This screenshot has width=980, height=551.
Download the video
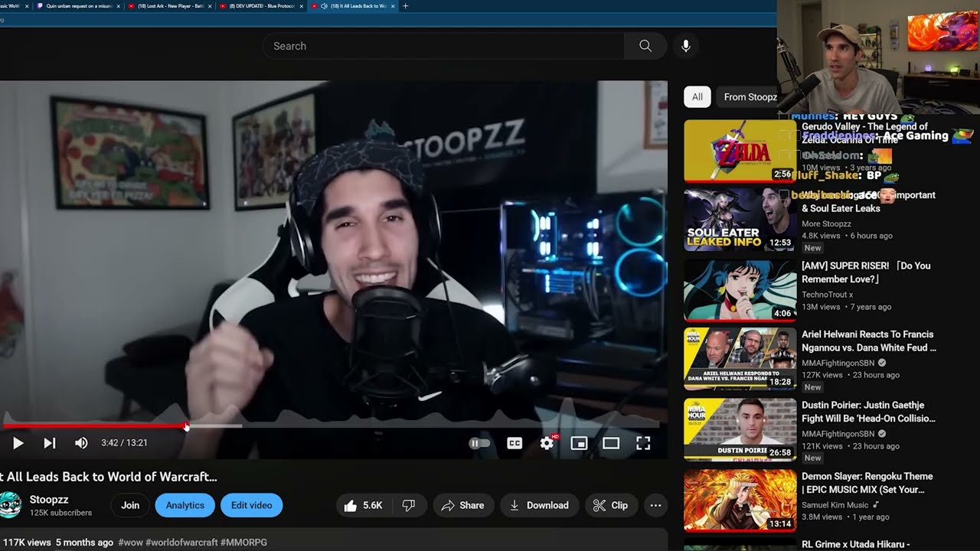coord(540,505)
